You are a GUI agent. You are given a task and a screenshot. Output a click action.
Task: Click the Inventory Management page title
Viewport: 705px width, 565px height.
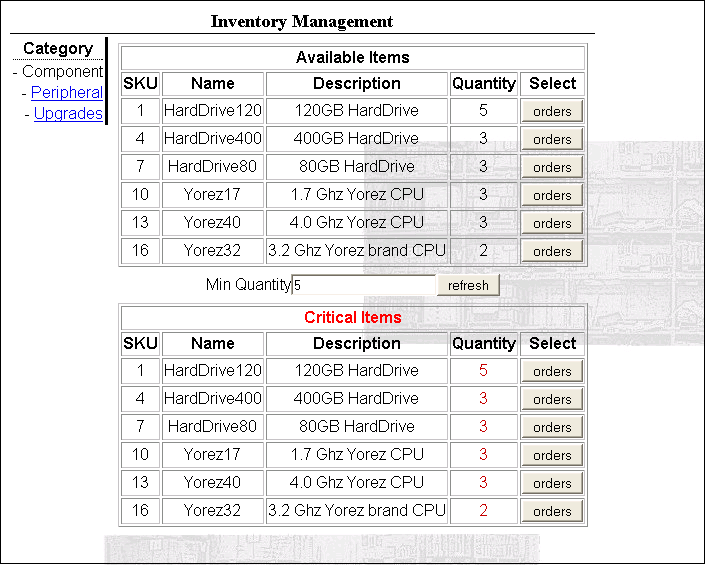point(302,22)
